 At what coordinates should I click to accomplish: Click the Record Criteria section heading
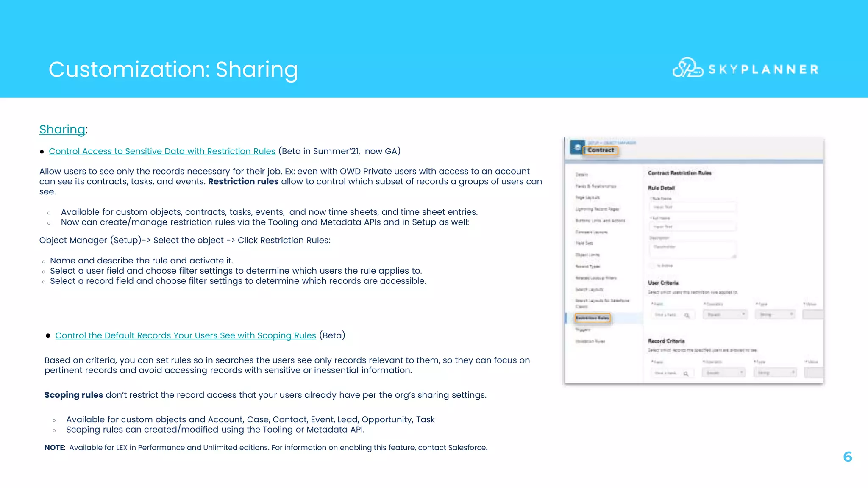point(666,341)
